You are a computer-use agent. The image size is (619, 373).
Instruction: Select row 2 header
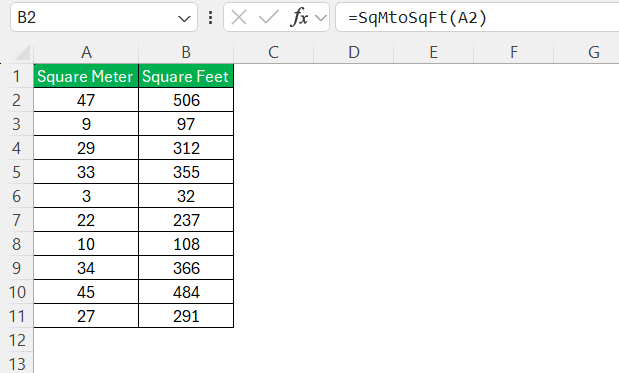[17, 100]
